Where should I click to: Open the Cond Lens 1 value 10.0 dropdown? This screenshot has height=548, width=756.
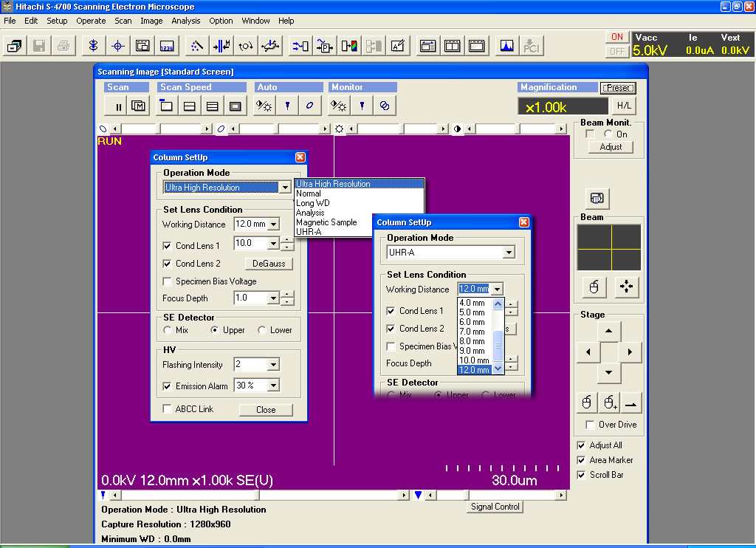pos(273,243)
